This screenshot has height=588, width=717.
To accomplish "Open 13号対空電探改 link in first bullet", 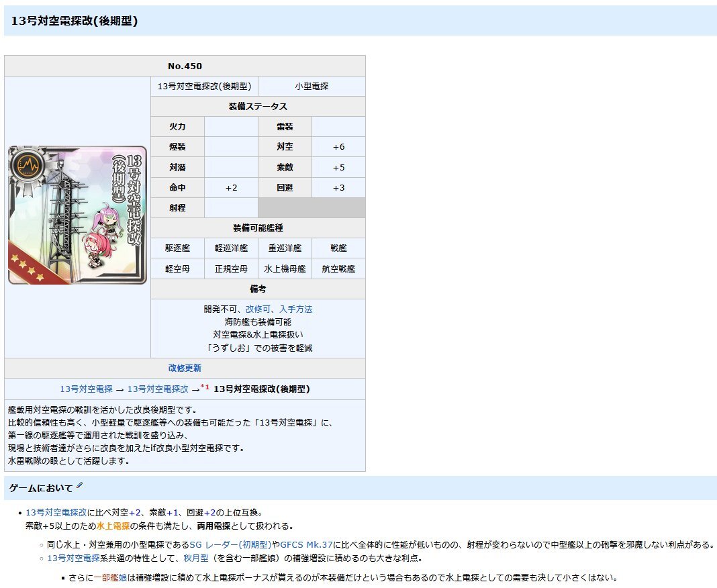I will (x=56, y=513).
